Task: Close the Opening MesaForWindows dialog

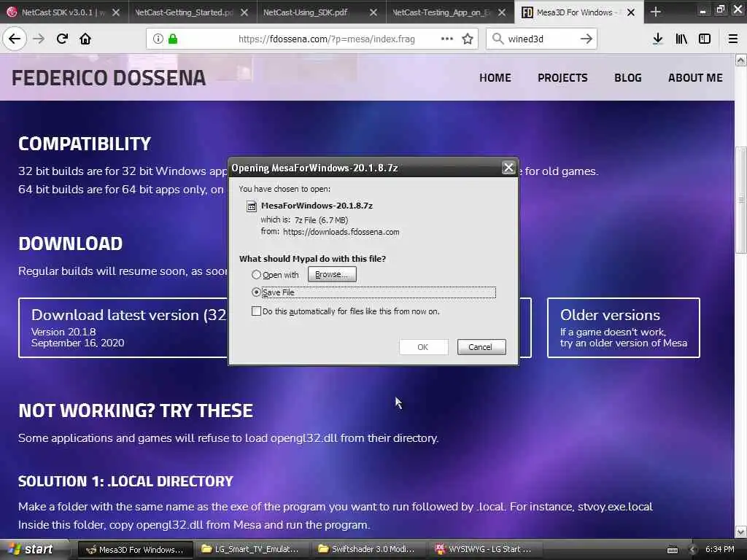Action: [508, 168]
